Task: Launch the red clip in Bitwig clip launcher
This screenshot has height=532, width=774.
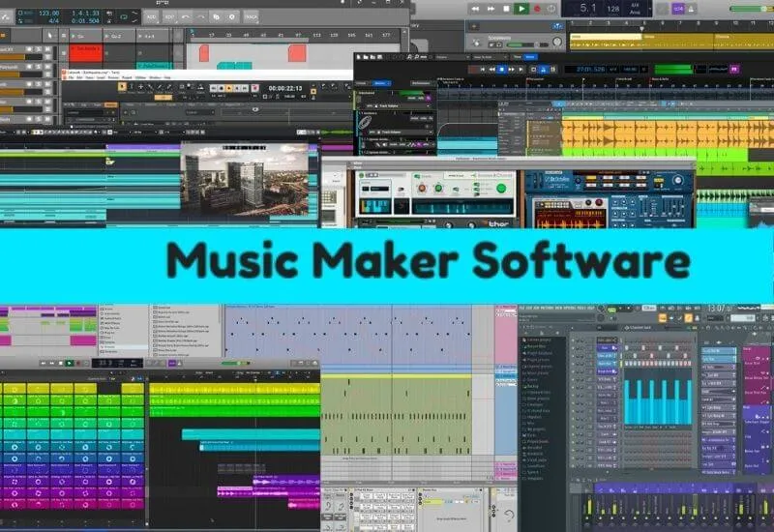Action: pos(86,53)
